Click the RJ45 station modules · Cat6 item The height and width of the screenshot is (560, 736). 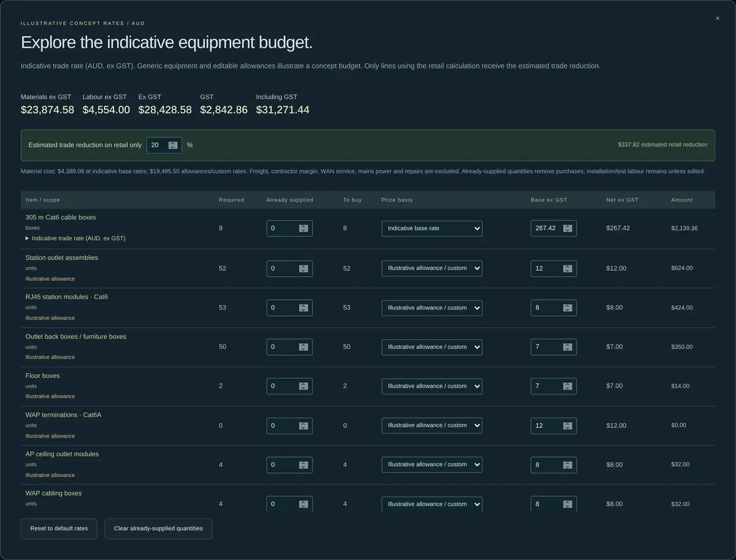pos(66,297)
